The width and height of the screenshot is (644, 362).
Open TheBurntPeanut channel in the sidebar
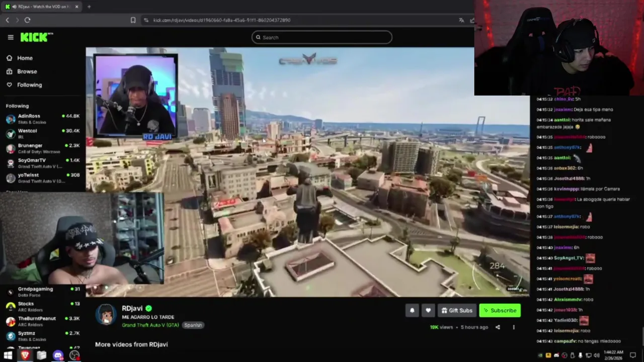tap(43, 321)
